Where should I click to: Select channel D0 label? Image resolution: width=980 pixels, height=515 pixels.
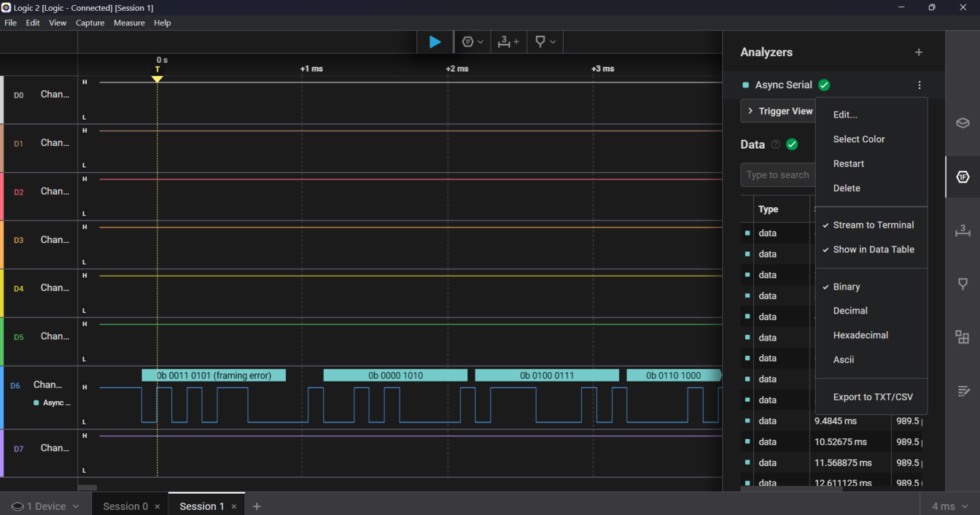click(19, 95)
